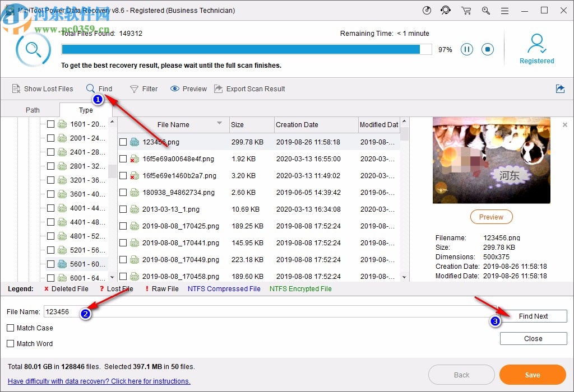Viewport: 574px width, 392px height.
Task: Click the share arrow icon at right
Action: pos(560,88)
